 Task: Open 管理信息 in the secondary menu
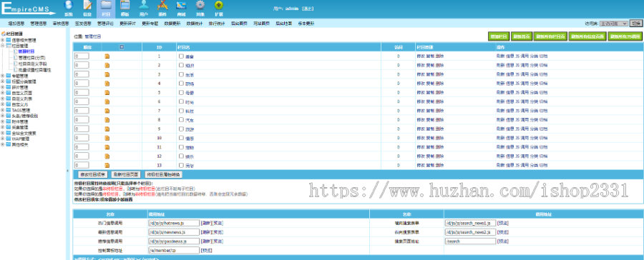[x=38, y=24]
